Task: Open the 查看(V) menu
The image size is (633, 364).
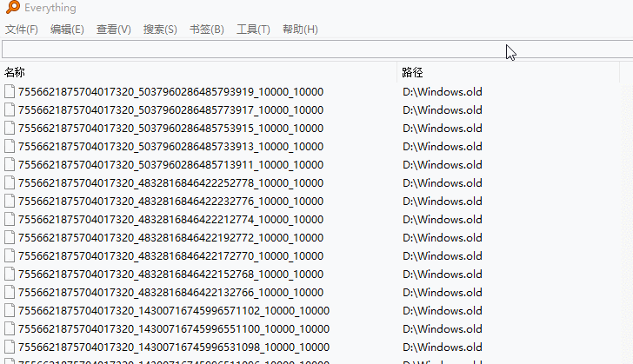Action: tap(113, 30)
